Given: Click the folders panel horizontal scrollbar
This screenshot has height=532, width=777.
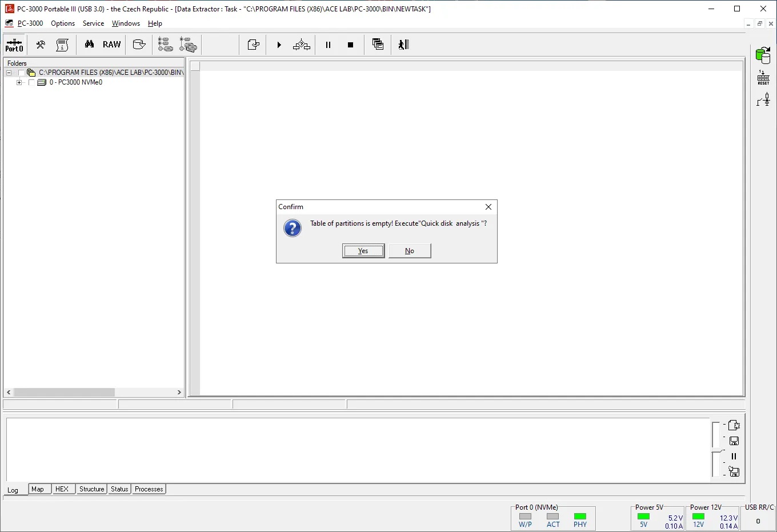Looking at the screenshot, I should click(x=64, y=393).
